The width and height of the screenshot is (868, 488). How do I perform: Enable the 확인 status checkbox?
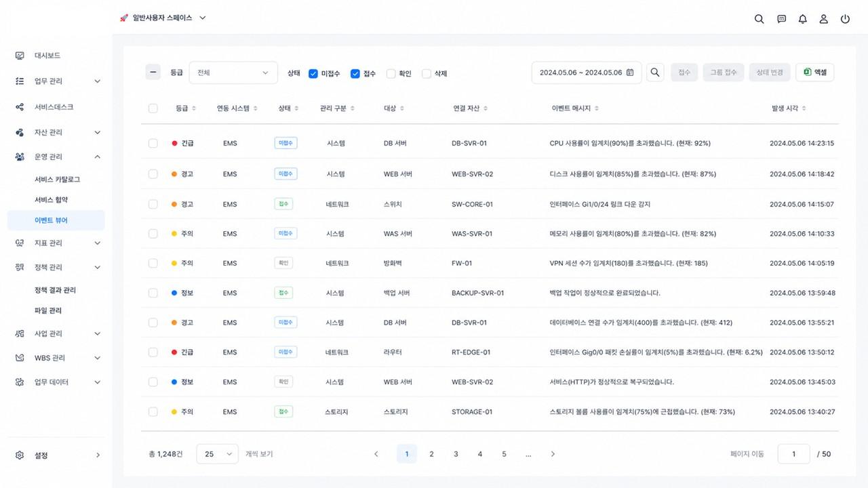tap(391, 73)
